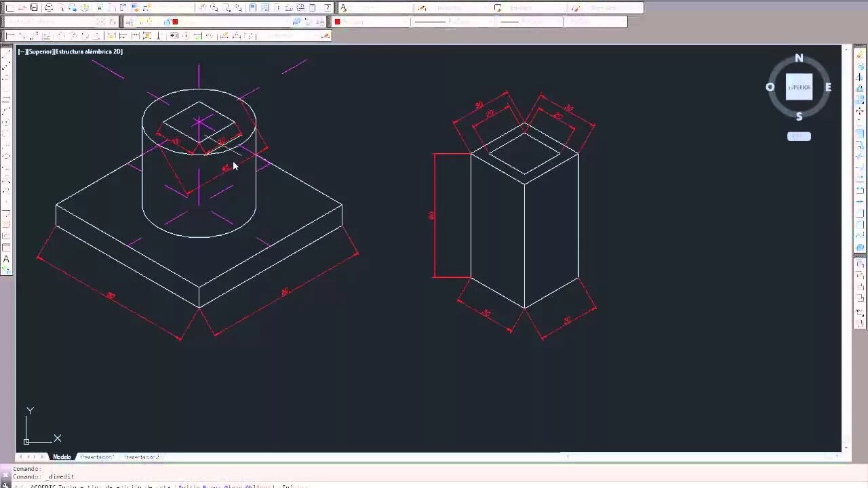The height and width of the screenshot is (488, 868).
Task: Select the Linear dimension tool
Action: click(x=10, y=35)
